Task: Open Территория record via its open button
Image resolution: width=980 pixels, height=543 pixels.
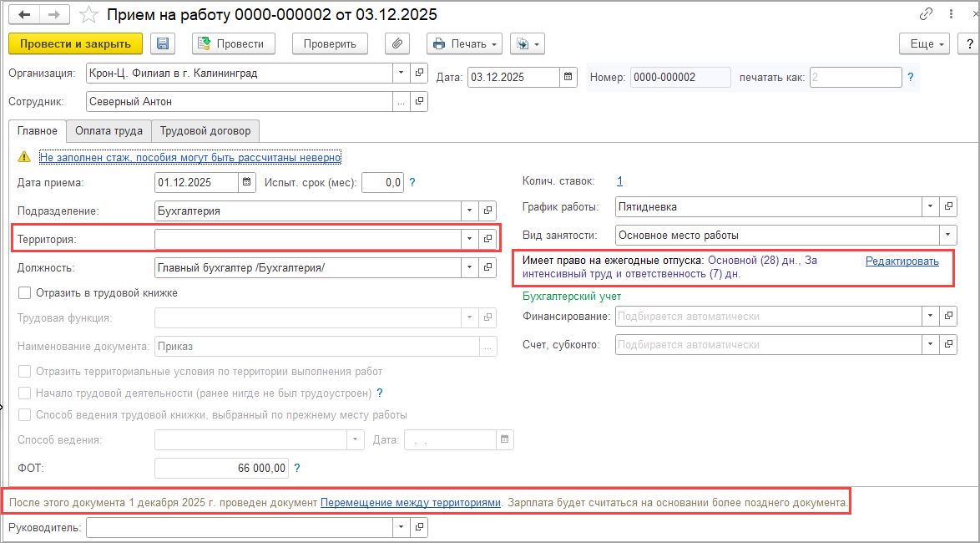Action: click(x=488, y=238)
